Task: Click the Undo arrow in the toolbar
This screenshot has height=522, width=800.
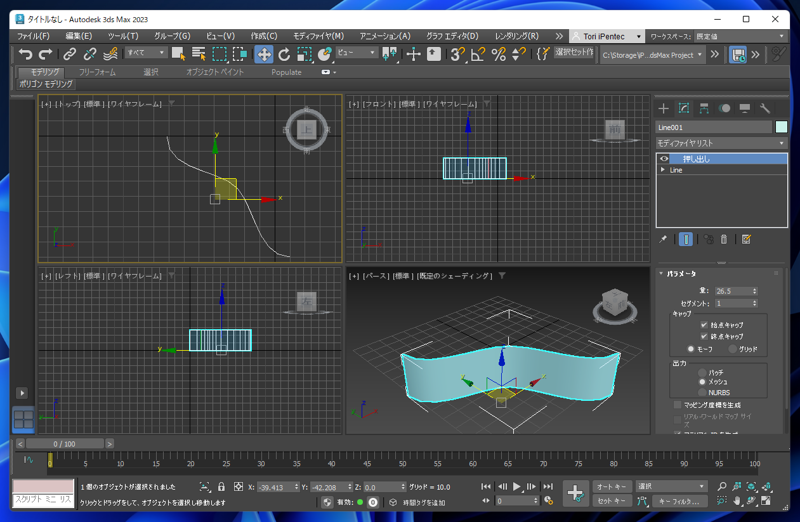Action: pos(26,54)
